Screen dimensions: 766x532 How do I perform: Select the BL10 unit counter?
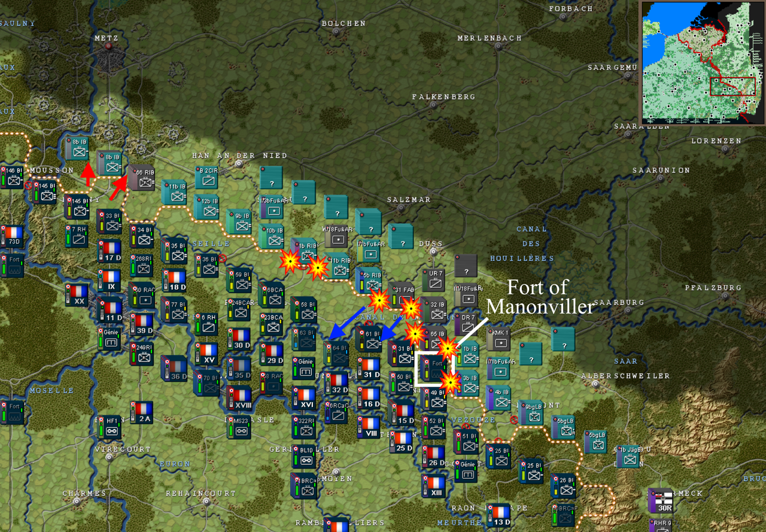click(x=303, y=456)
